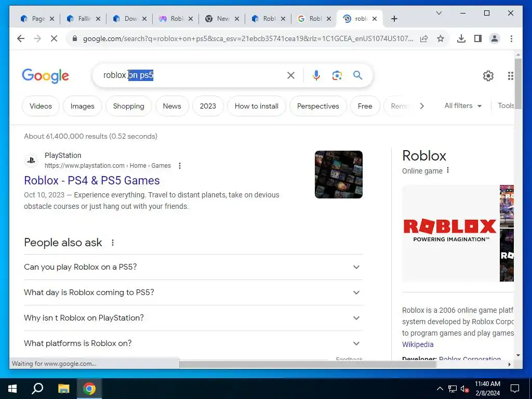Select the Images filter
The height and width of the screenshot is (399, 532).
click(x=83, y=106)
